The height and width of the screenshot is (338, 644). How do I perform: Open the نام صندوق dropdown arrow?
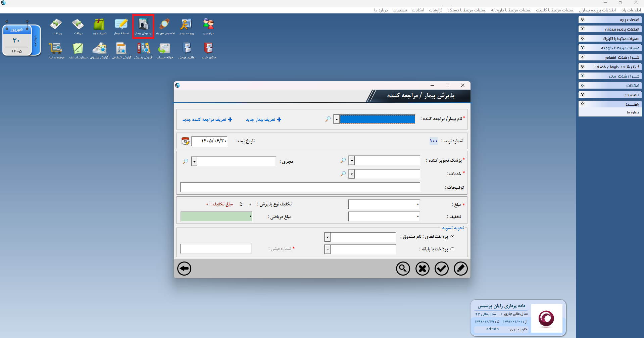[327, 237]
